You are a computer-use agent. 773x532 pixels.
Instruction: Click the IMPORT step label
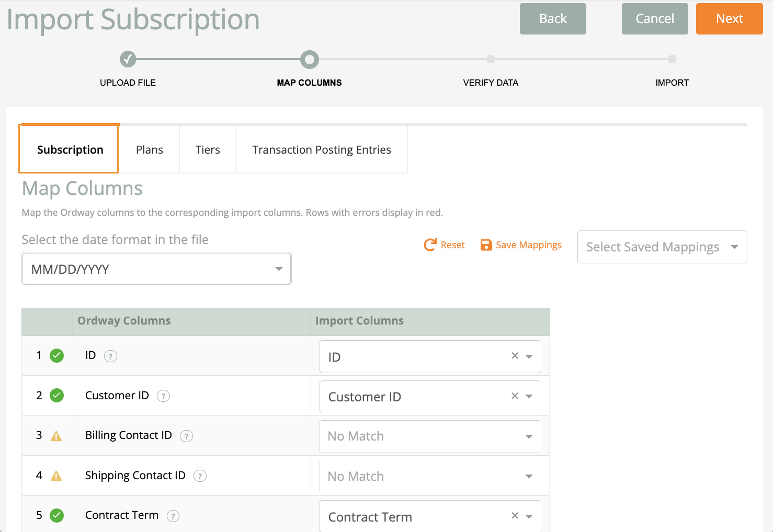tap(672, 83)
